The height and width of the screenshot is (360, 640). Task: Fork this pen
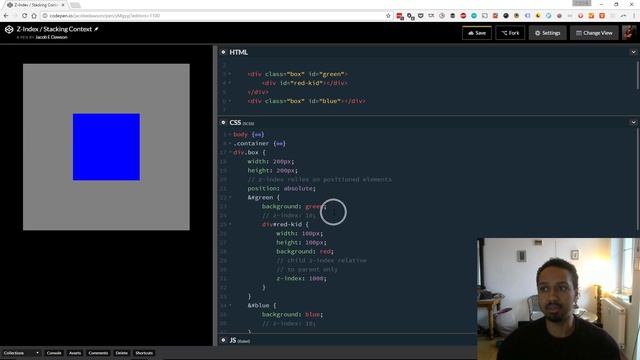click(x=510, y=33)
